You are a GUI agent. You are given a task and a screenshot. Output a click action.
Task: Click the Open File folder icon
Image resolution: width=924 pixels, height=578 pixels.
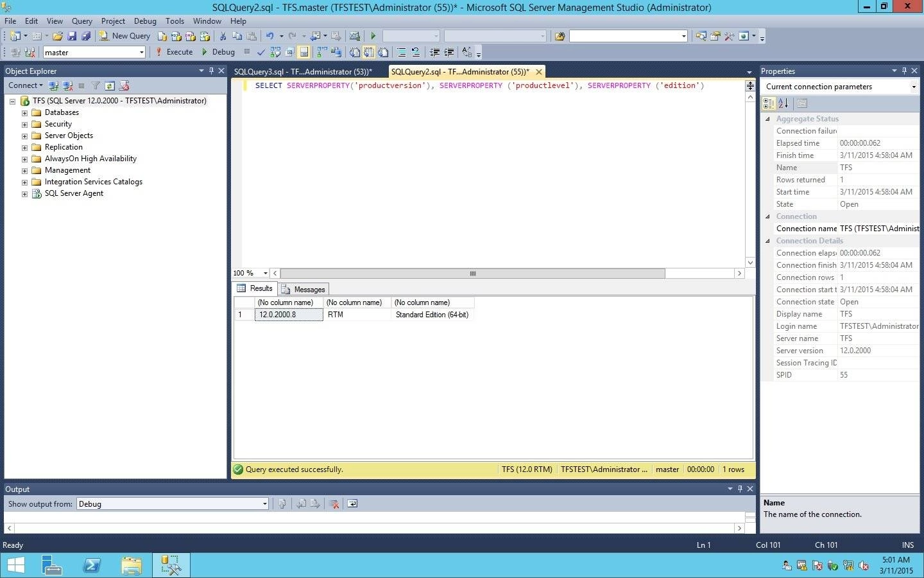[x=58, y=36]
